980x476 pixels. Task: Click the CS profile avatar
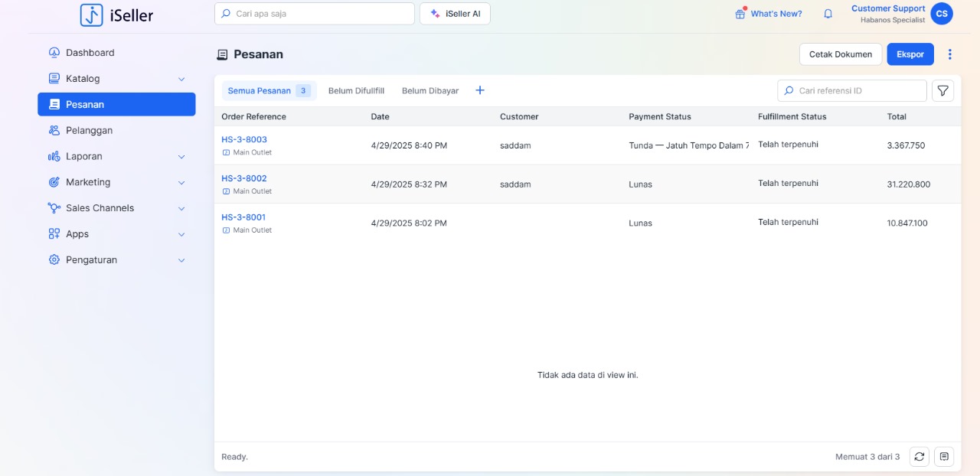tap(942, 14)
